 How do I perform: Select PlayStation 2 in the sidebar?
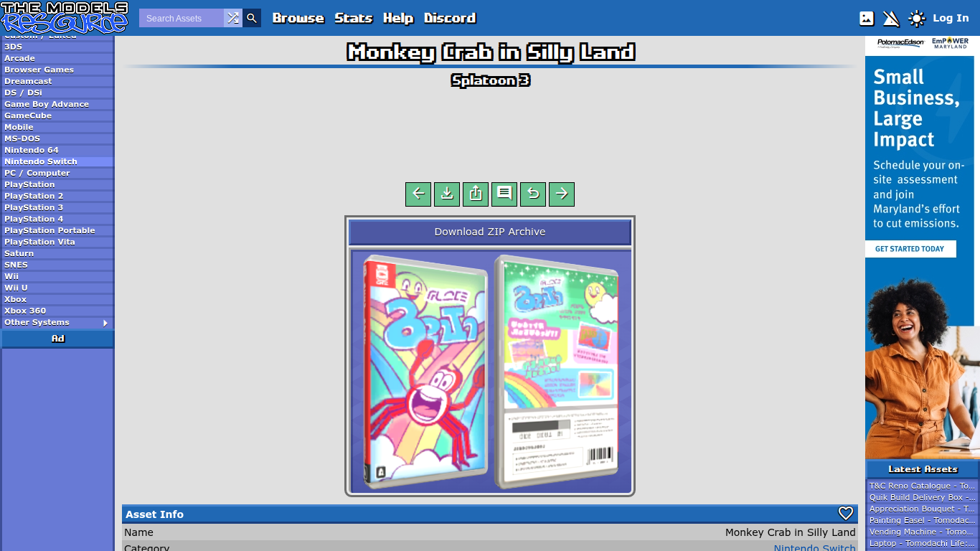(57, 196)
